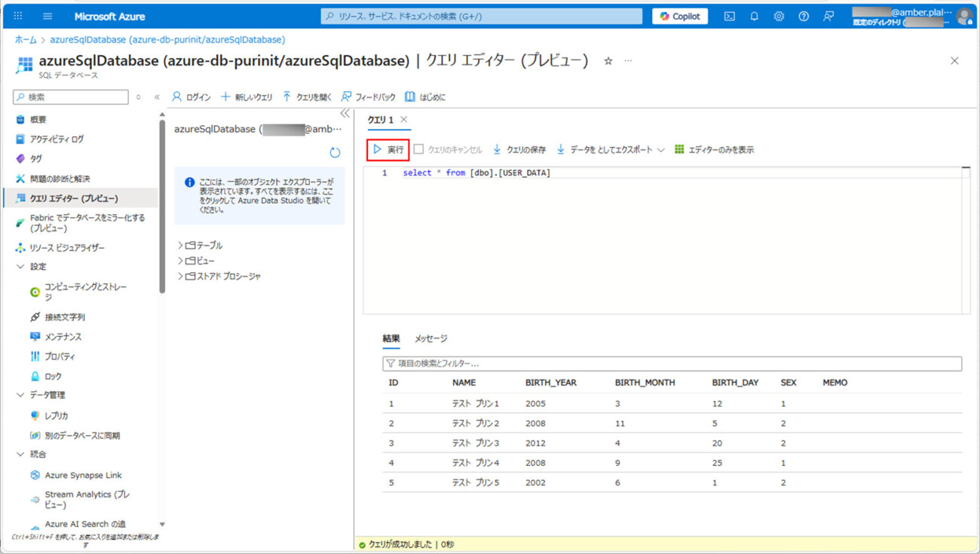This screenshot has height=554, width=980.
Task: Expand the テーブル tree node
Action: pyautogui.click(x=180, y=246)
